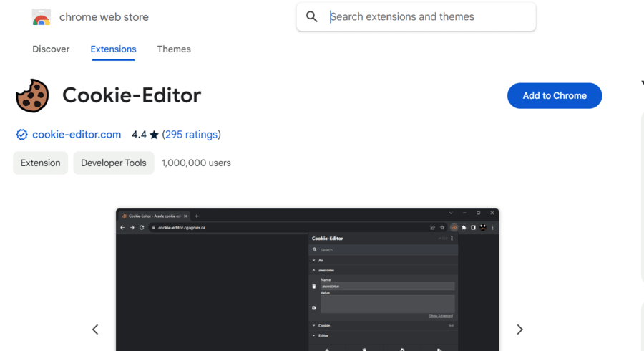
Task: Open the 295 ratings link
Action: [191, 135]
